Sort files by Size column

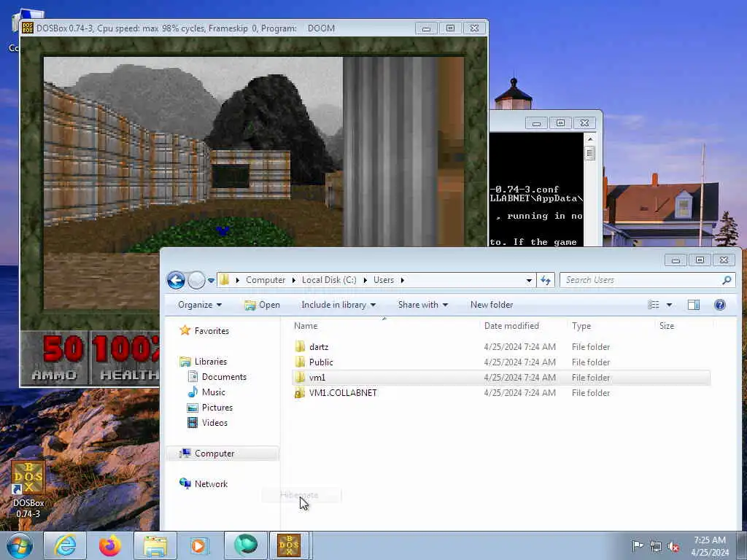(x=667, y=326)
